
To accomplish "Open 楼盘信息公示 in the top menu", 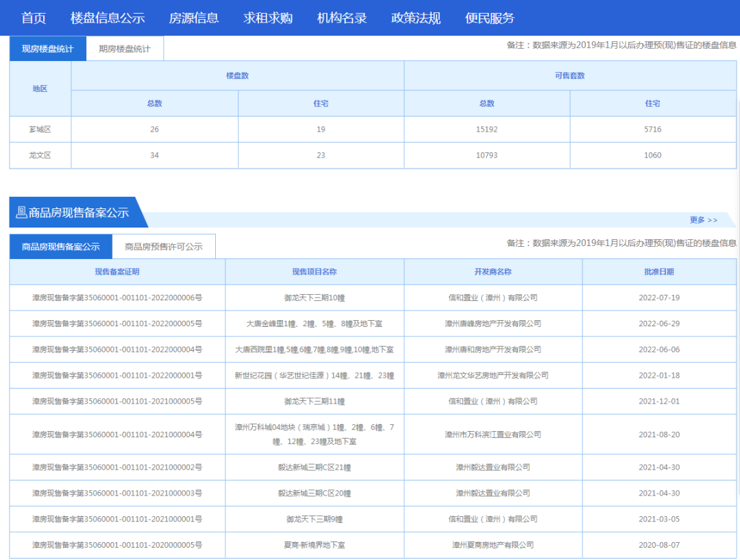I will 108,18.
